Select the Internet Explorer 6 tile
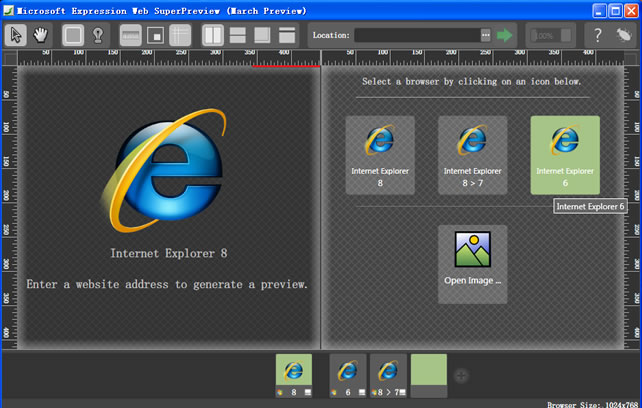642x408 pixels. [x=565, y=155]
